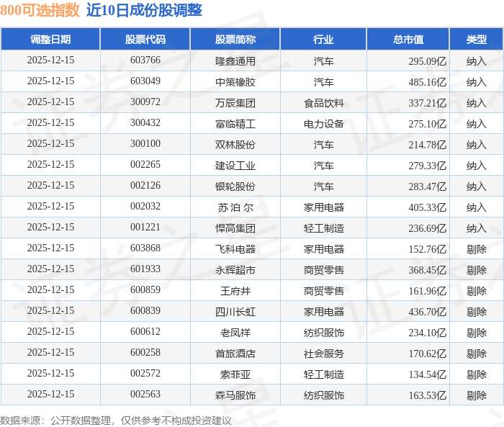Click stock name 苏泊尔
The height and width of the screenshot is (427, 504).
(235, 207)
